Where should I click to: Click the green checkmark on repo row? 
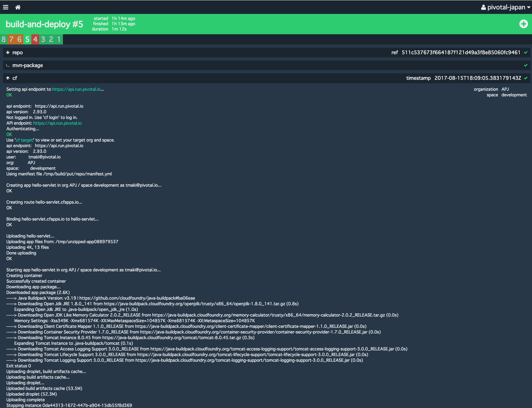tap(526, 53)
